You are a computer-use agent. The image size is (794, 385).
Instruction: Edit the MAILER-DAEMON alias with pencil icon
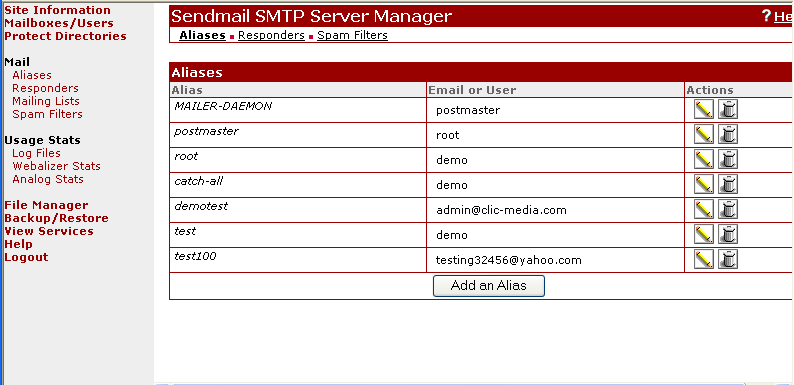tap(703, 109)
